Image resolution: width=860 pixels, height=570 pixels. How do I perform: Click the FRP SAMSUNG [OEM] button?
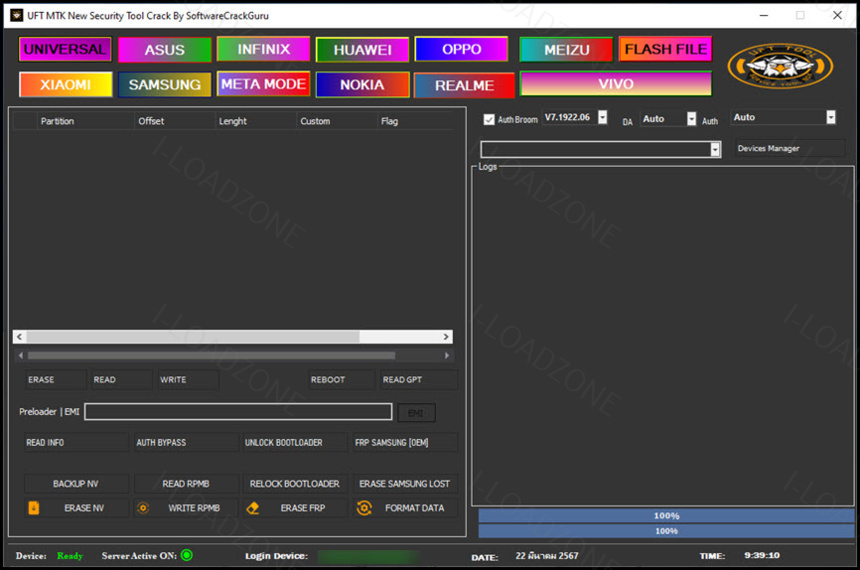[x=405, y=442]
